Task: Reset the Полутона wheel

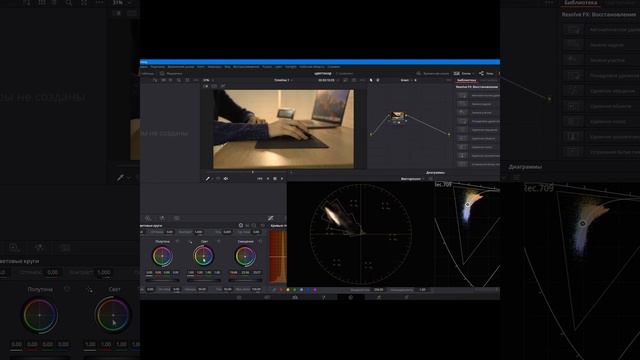Action: pyautogui.click(x=177, y=241)
